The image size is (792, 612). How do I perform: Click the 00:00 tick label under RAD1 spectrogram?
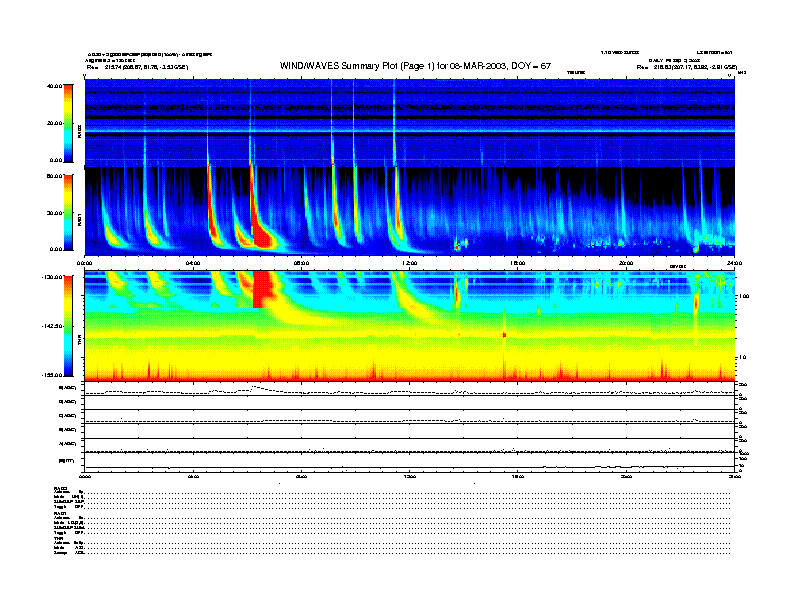[x=84, y=263]
